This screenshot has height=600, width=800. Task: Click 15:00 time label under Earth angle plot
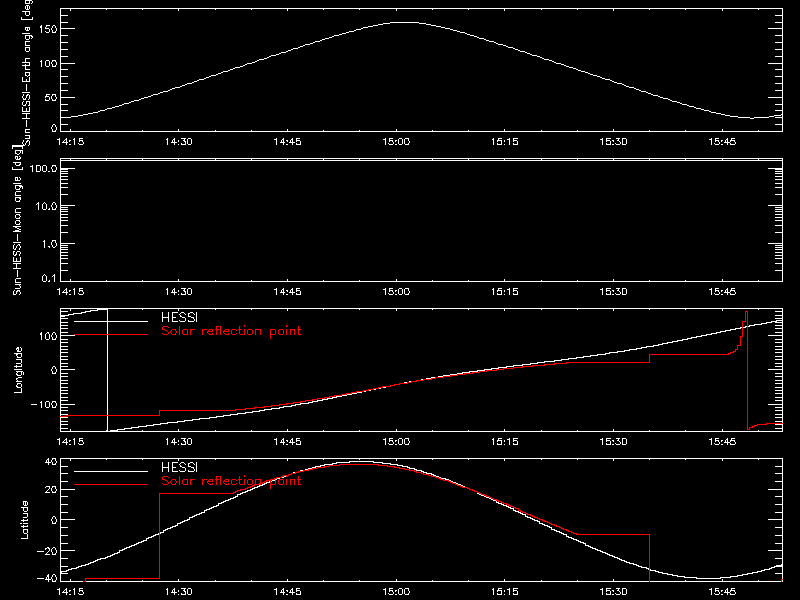(396, 142)
